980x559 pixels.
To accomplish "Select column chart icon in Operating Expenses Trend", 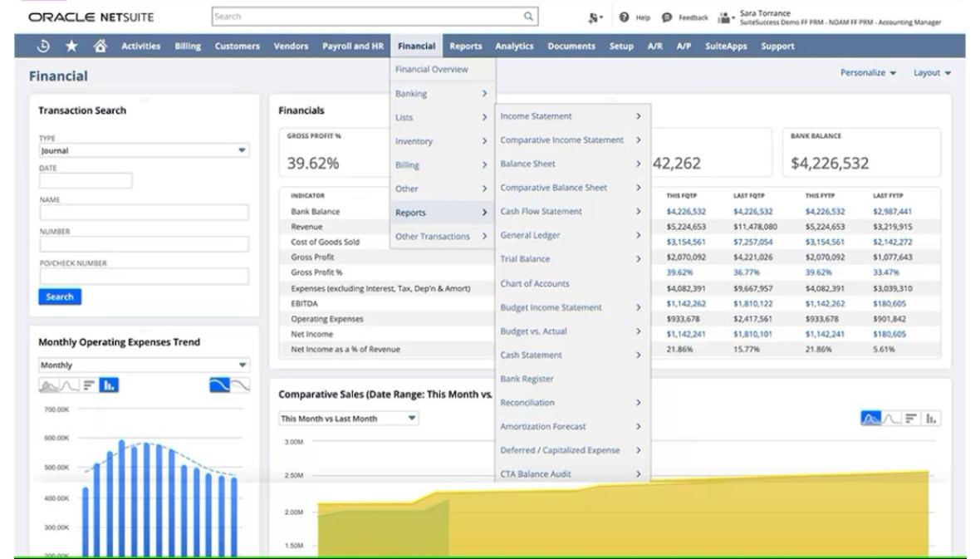I will 109,385.
